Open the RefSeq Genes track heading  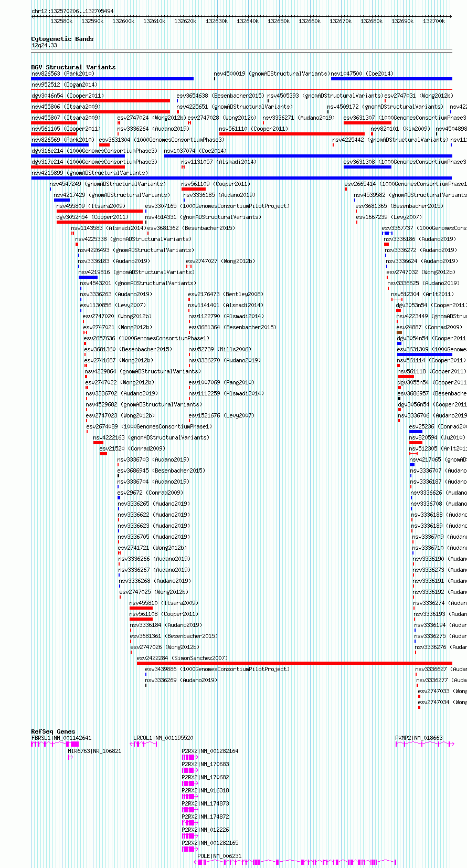[x=53, y=731]
